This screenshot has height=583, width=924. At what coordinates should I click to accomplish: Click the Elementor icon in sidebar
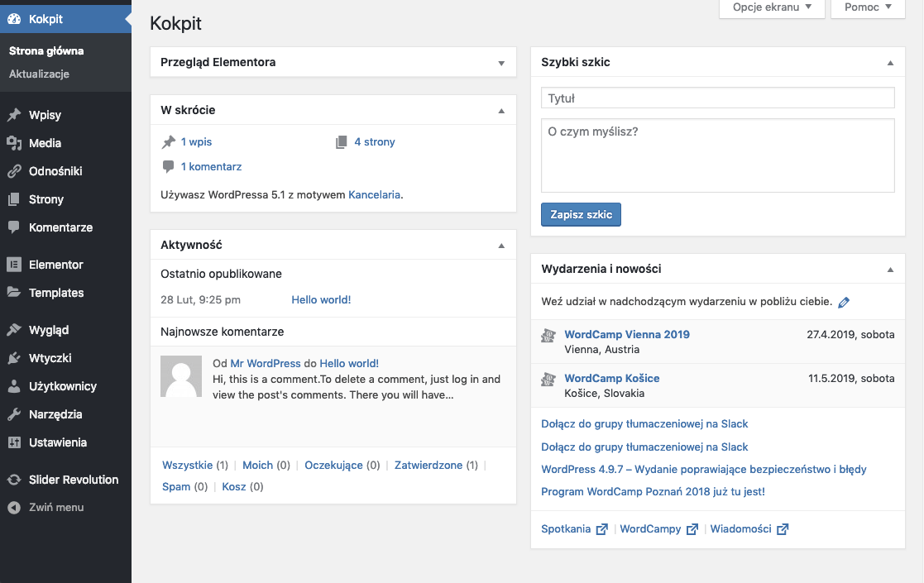[14, 265]
